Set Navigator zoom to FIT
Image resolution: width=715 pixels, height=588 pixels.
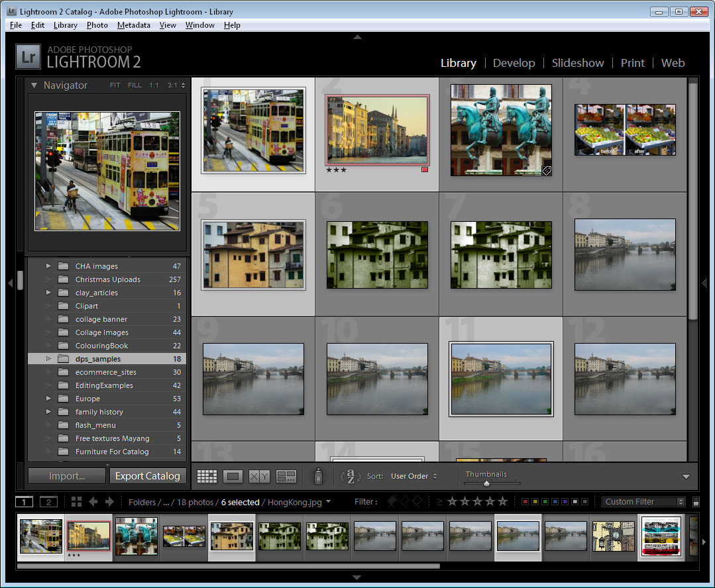[115, 85]
